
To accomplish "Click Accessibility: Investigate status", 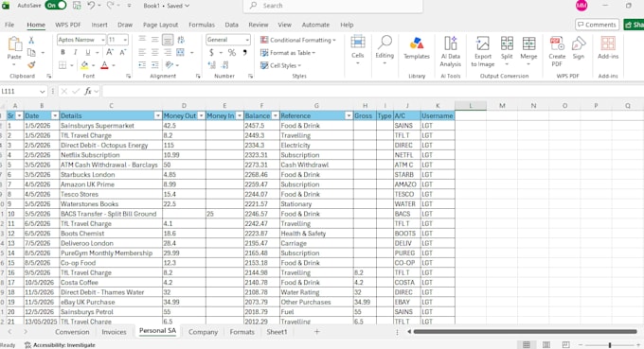I will click(60, 345).
